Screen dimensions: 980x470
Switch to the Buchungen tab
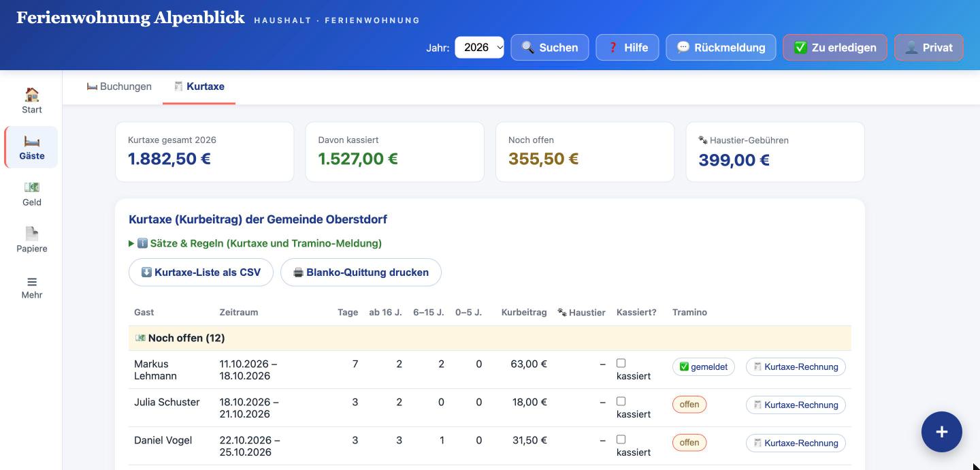[x=119, y=87]
